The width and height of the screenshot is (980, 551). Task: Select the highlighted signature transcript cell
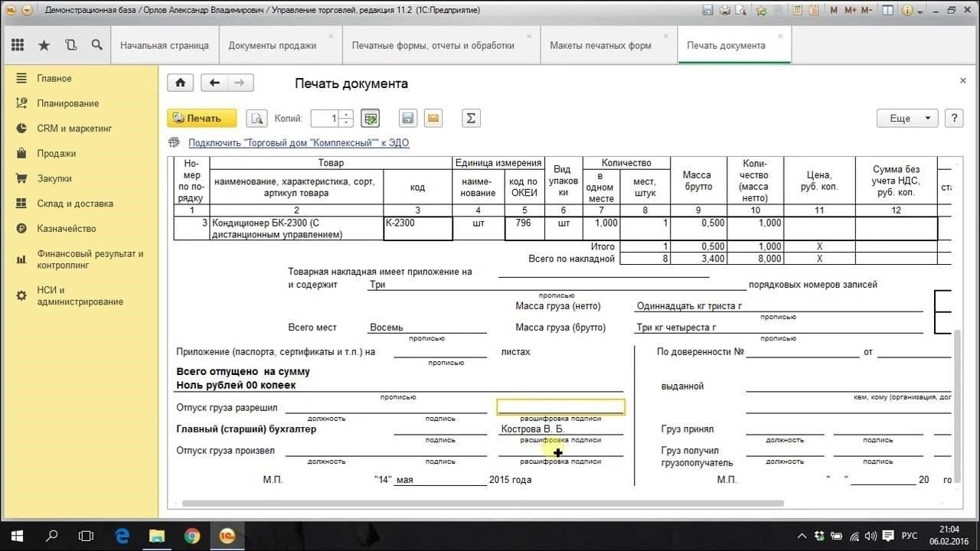[560, 407]
